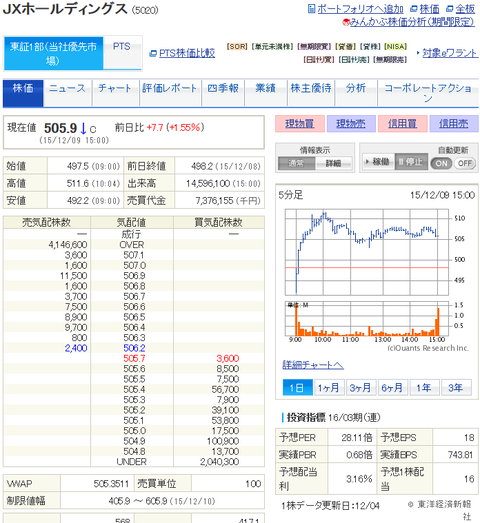The image size is (480, 523).
Task: Select 詳細 information display mode
Action: click(334, 163)
